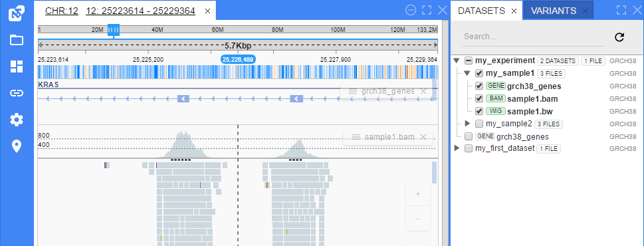Image resolution: width=644 pixels, height=246 pixels.
Task: Collapse the my_experiment tree node
Action: click(x=457, y=61)
